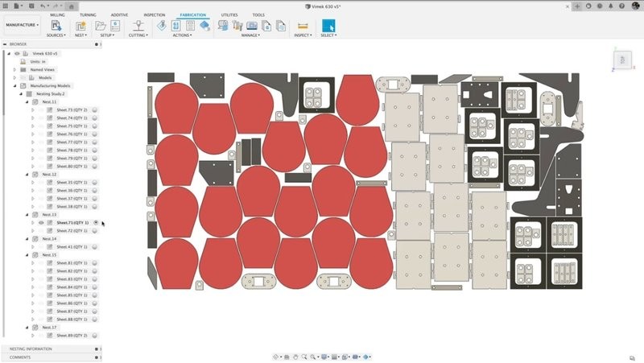The height and width of the screenshot is (363, 644).
Task: Expand the NESTING INFORMATION panel
Action: point(32,349)
